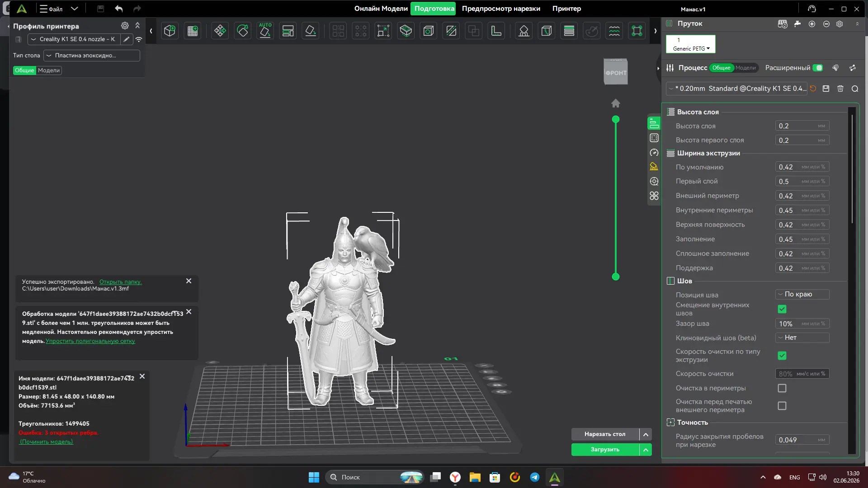
Task: Select the Move tool in toolbar
Action: pos(220,31)
